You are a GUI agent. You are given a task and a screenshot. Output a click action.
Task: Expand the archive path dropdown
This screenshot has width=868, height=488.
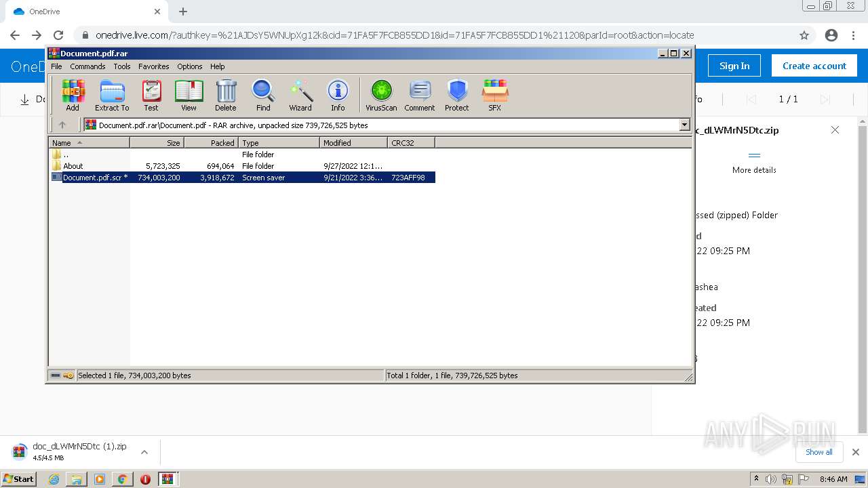[x=684, y=125]
